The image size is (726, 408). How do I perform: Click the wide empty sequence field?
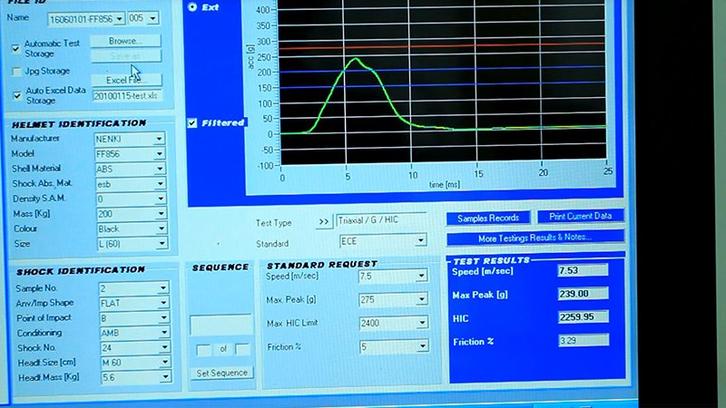[221, 325]
